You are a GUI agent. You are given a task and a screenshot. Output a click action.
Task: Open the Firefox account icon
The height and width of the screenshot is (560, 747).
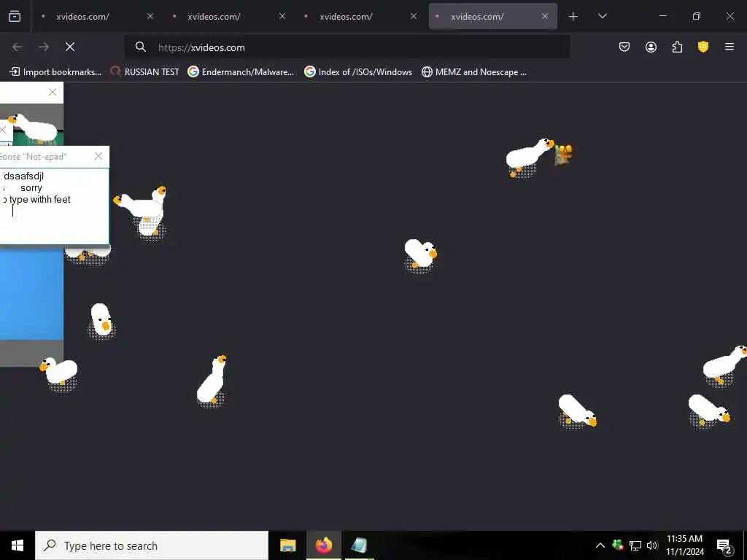pyautogui.click(x=651, y=47)
